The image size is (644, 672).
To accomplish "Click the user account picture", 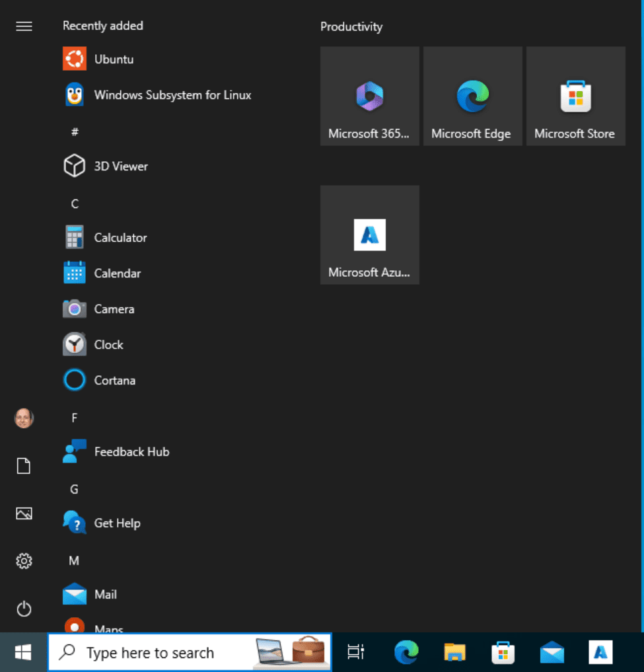I will 24,418.
